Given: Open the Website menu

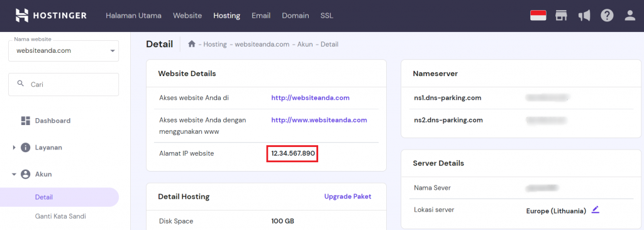Looking at the screenshot, I should pyautogui.click(x=187, y=16).
